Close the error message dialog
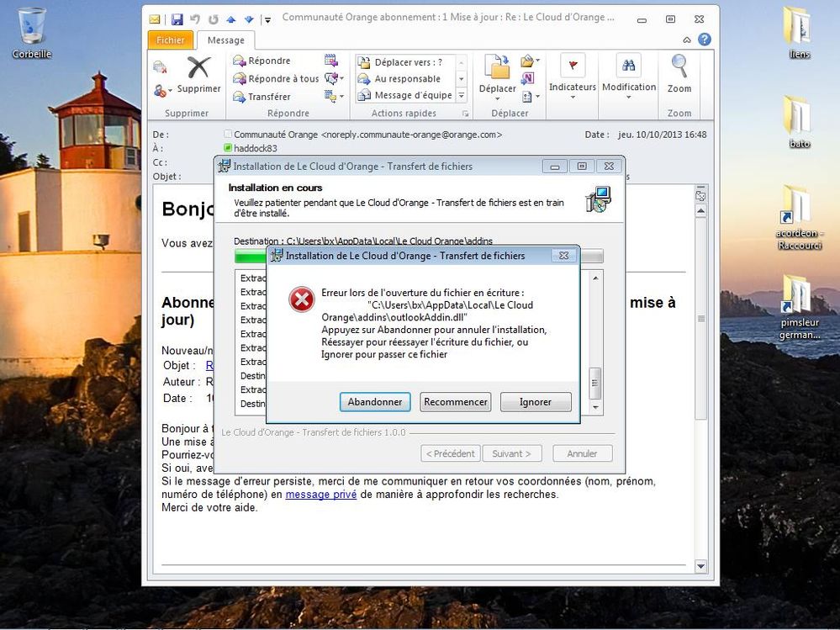Image resolution: width=840 pixels, height=630 pixels. [564, 256]
